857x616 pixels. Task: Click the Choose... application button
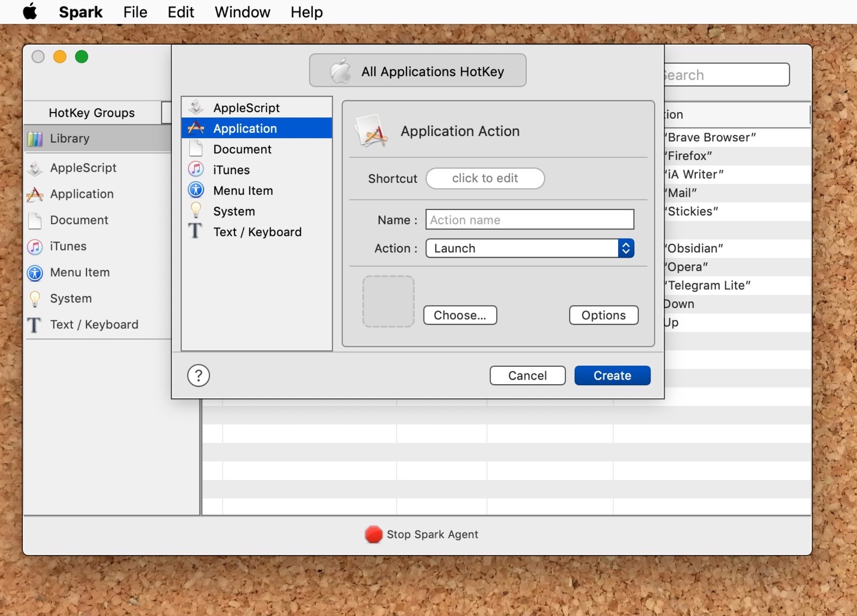[460, 315]
